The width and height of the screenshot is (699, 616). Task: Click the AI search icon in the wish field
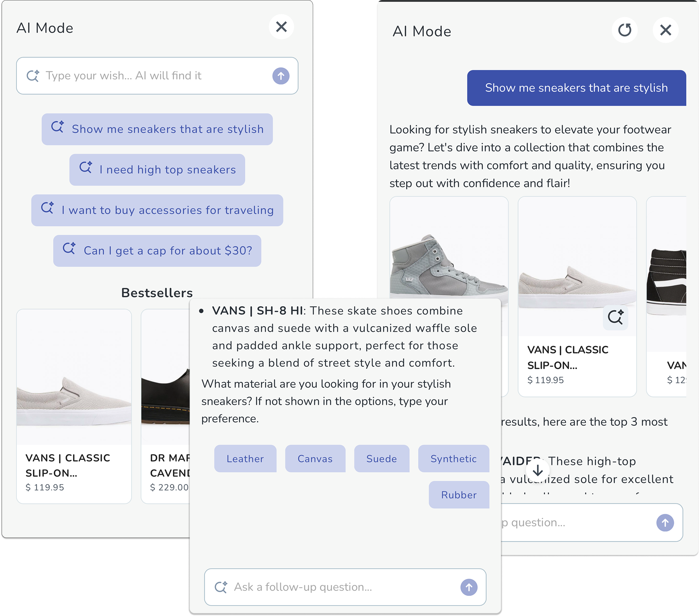coord(33,76)
